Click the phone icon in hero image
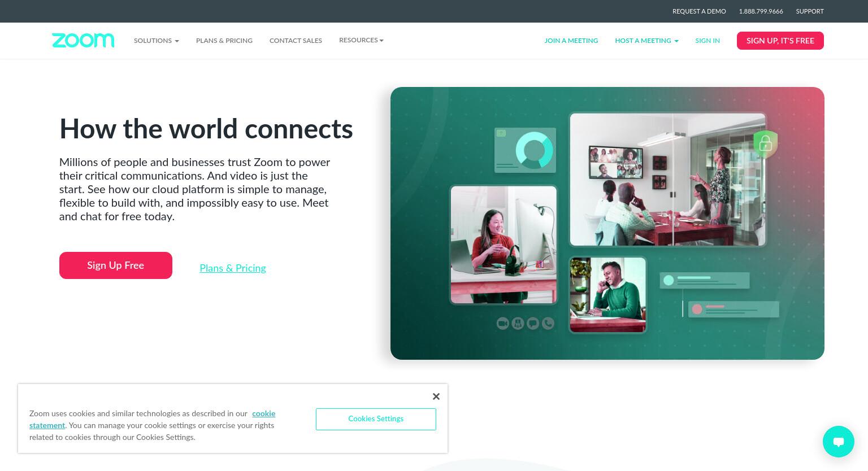This screenshot has height=471, width=868. 548,323
